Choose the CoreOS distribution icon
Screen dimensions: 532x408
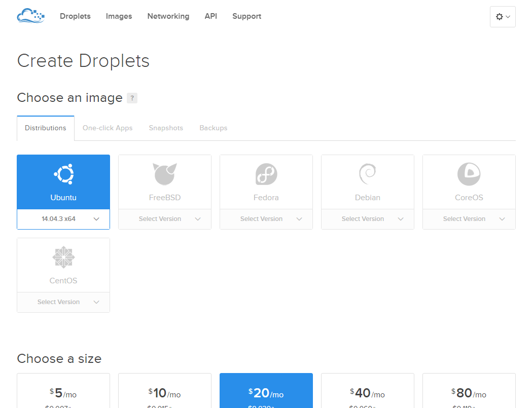[x=469, y=174]
